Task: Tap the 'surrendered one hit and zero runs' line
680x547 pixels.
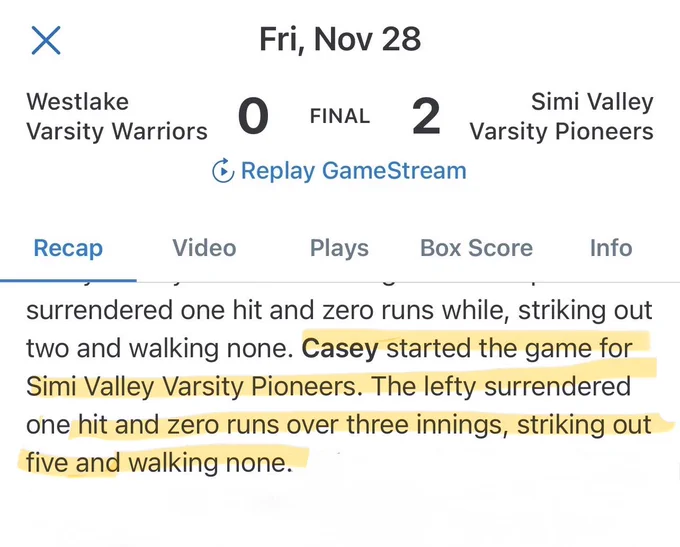Action: click(x=230, y=310)
